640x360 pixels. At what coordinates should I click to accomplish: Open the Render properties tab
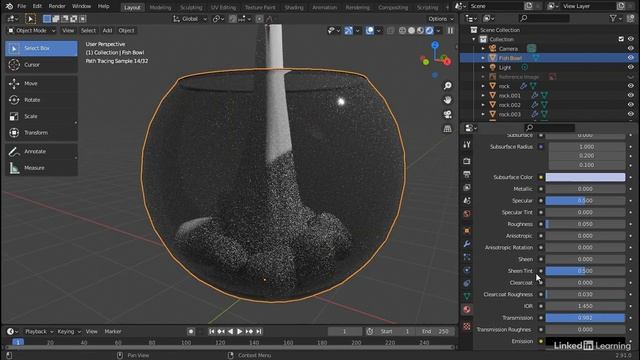point(467,161)
